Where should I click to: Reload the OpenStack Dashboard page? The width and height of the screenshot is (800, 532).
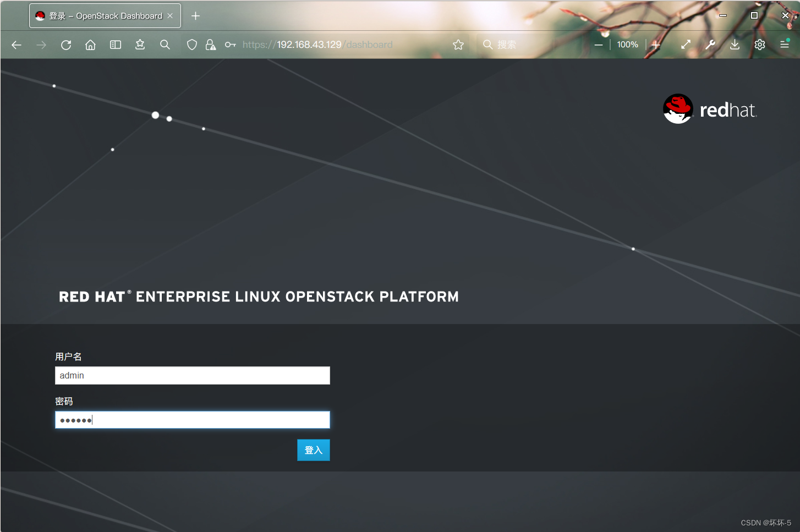65,45
